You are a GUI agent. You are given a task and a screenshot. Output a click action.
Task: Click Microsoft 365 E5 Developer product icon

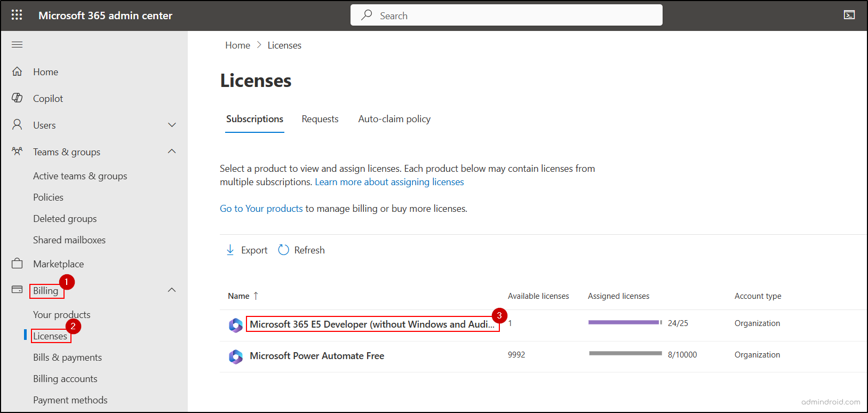point(236,324)
